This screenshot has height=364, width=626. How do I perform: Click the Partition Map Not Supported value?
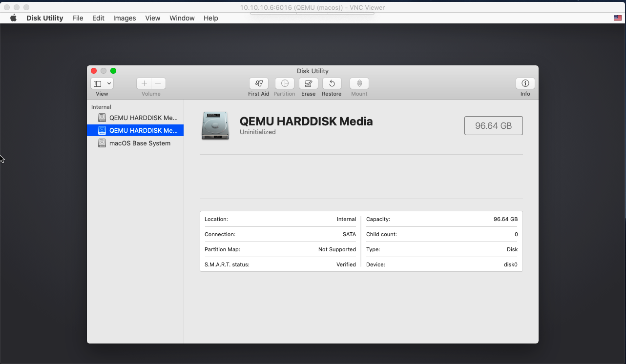click(x=337, y=249)
